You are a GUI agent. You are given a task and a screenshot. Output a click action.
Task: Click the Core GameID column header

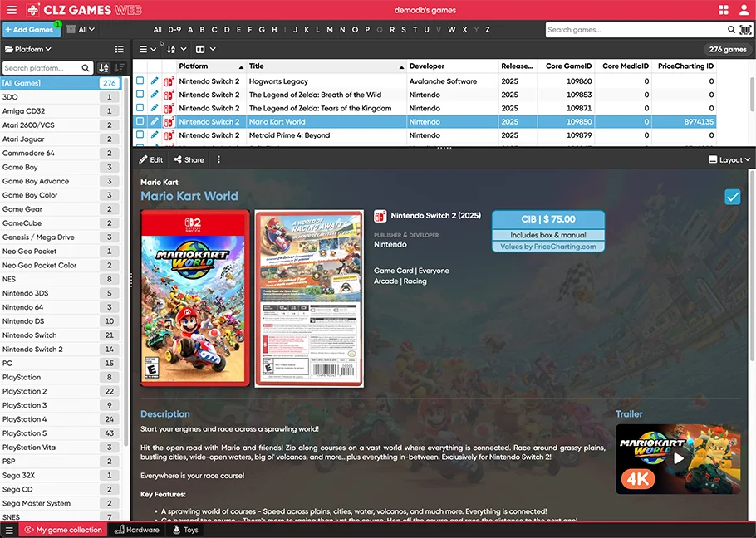click(567, 66)
